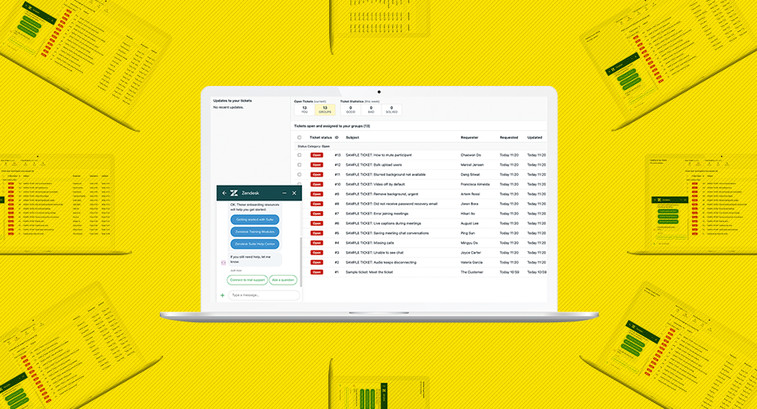Go back using the chat widget arrow
The width and height of the screenshot is (757, 409).
(224, 193)
